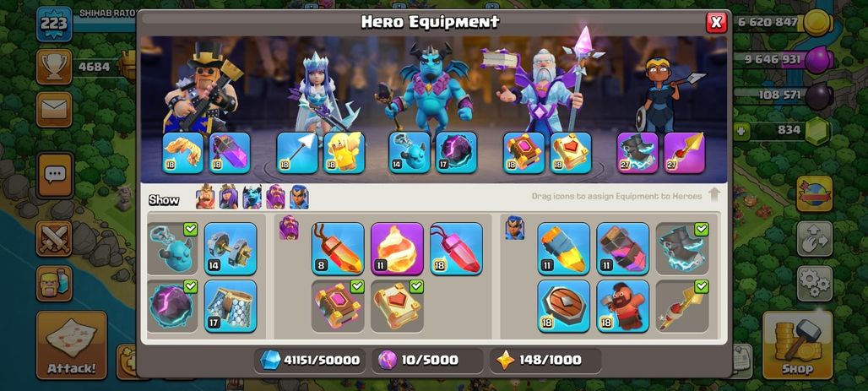
Task: Click the Shiny Ore 41151/50000 counter
Action: click(311, 360)
